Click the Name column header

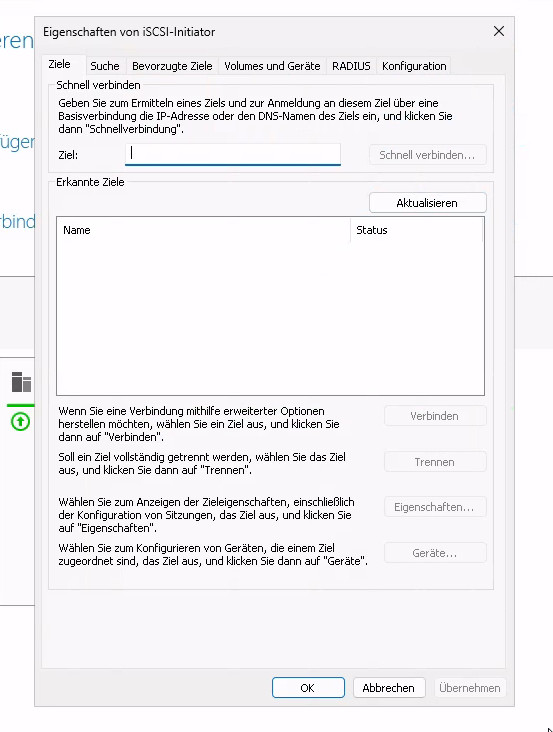coord(203,230)
